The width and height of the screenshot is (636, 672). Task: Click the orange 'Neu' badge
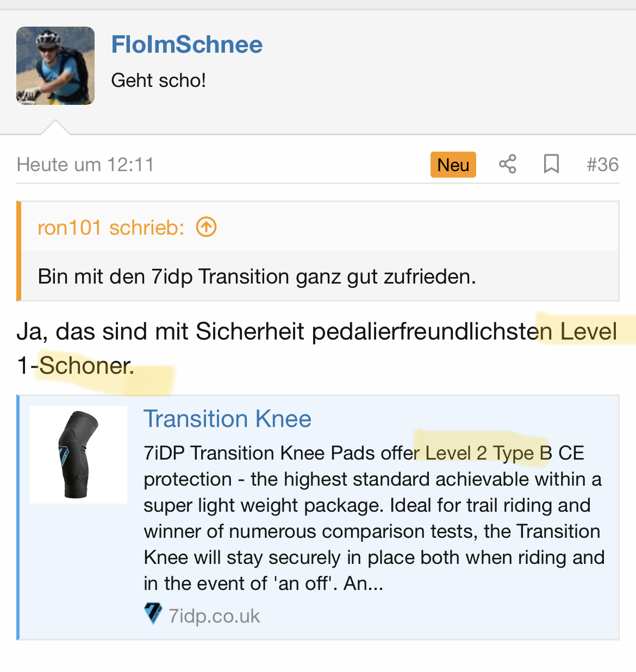pyautogui.click(x=453, y=165)
